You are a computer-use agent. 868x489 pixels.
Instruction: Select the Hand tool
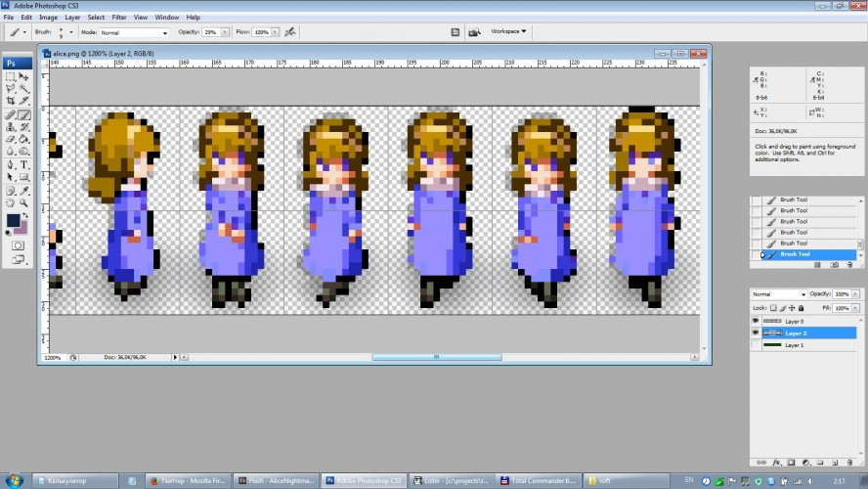(11, 202)
